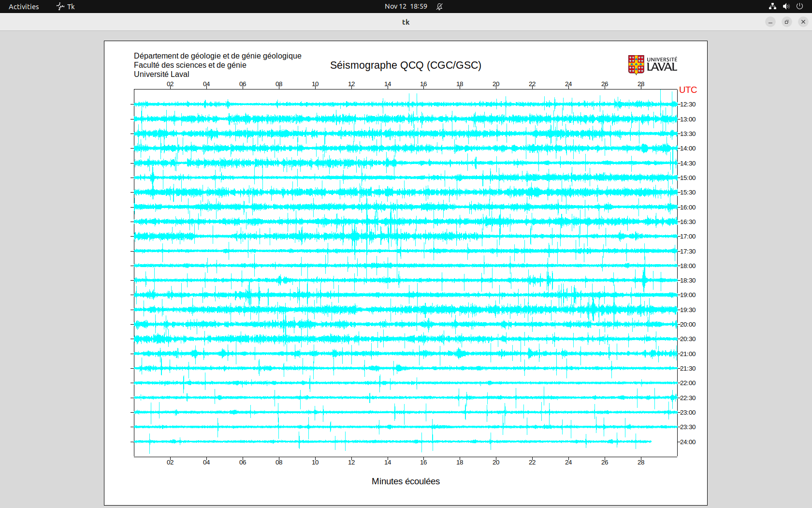Image resolution: width=812 pixels, height=508 pixels.
Task: Click the Séismographe QCQ (CGC/GSC) title
Action: pyautogui.click(x=406, y=65)
